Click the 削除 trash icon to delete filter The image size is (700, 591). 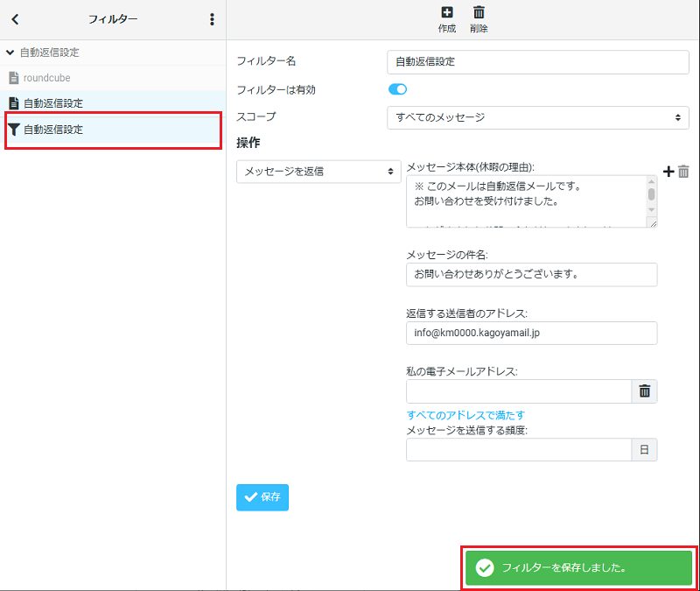pos(479,12)
